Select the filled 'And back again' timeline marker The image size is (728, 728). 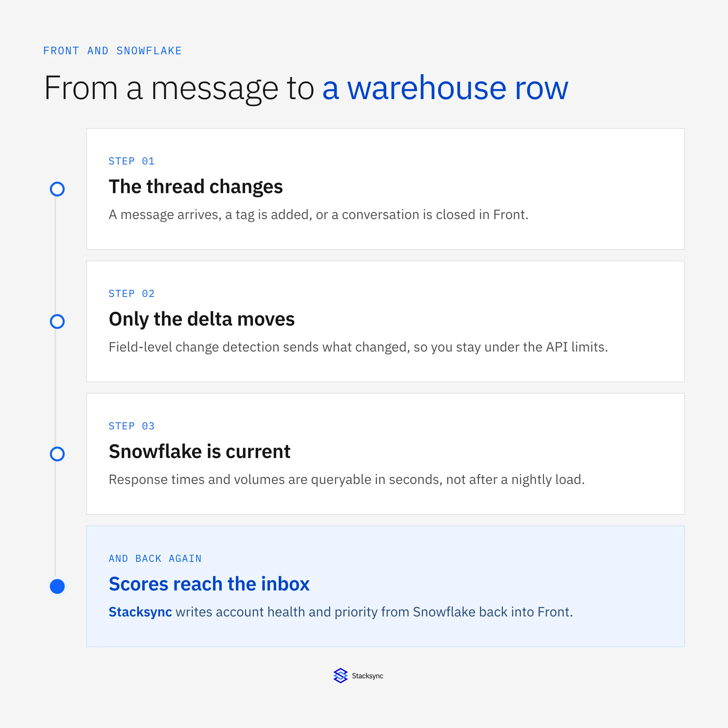[57, 586]
